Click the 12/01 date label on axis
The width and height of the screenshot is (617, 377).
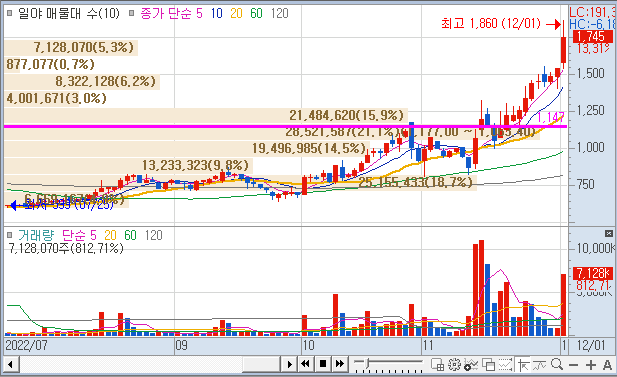click(591, 346)
